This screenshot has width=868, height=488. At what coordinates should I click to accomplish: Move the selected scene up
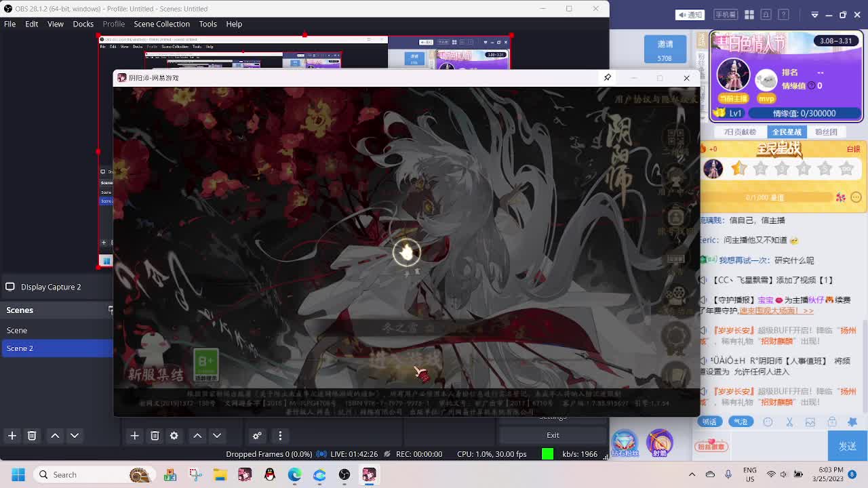55,436
